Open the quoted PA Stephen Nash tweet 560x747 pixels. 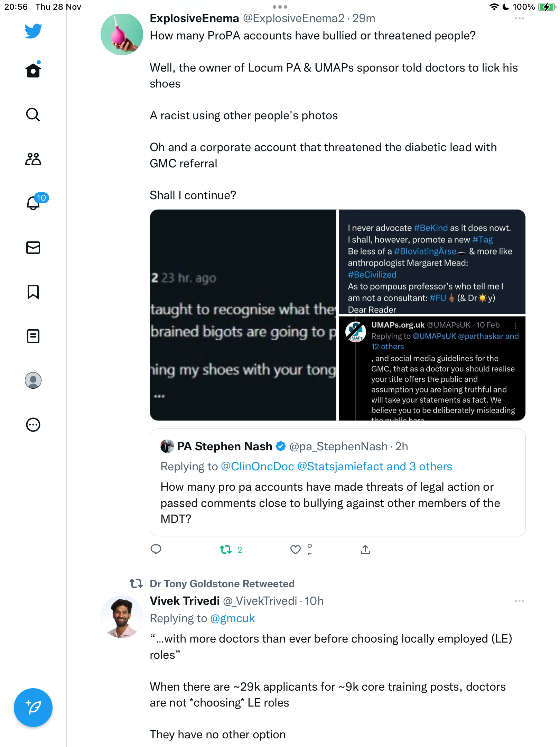click(337, 482)
